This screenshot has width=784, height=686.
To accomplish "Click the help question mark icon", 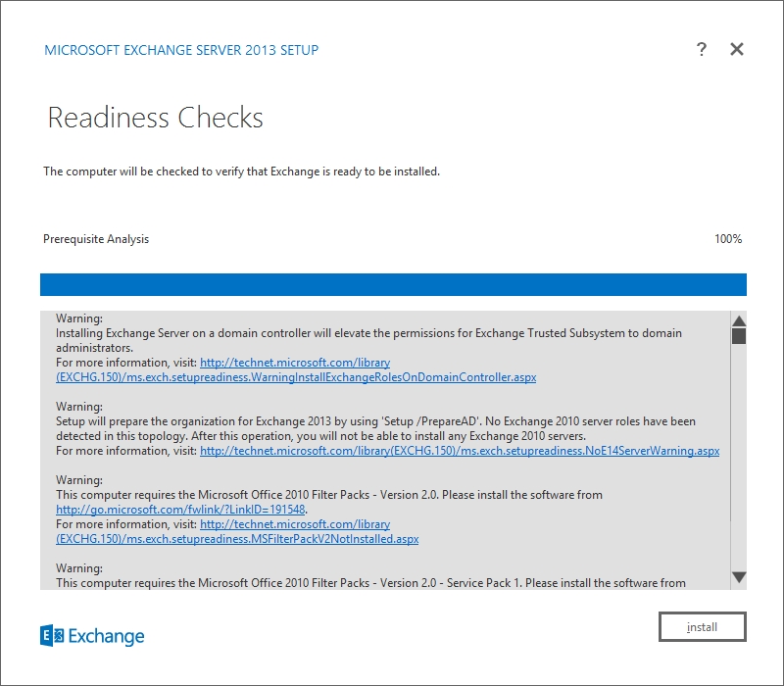I will (702, 50).
